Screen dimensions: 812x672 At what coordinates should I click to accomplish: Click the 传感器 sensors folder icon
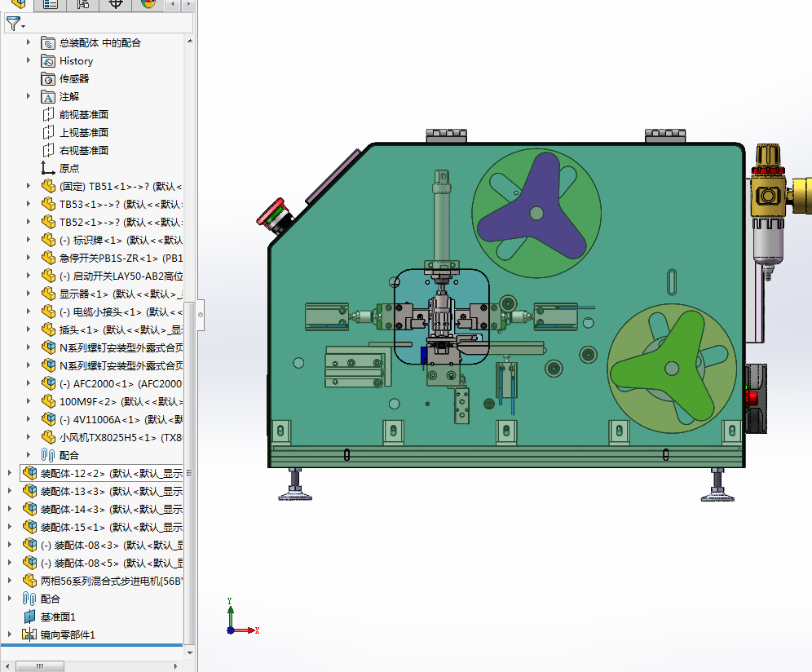pyautogui.click(x=46, y=78)
